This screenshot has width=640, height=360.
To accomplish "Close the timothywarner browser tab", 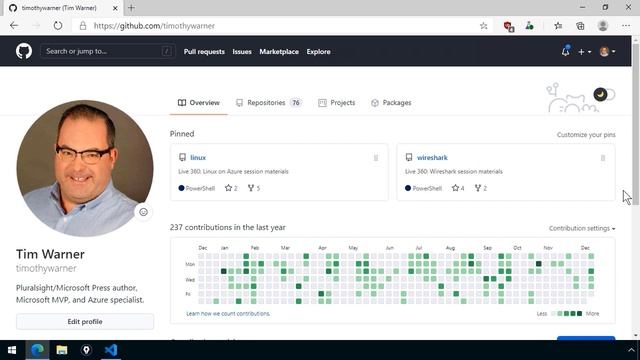I will pos(115,8).
